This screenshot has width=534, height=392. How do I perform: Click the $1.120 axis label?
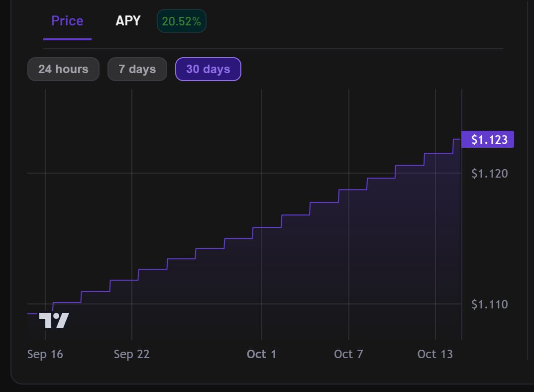coord(489,173)
